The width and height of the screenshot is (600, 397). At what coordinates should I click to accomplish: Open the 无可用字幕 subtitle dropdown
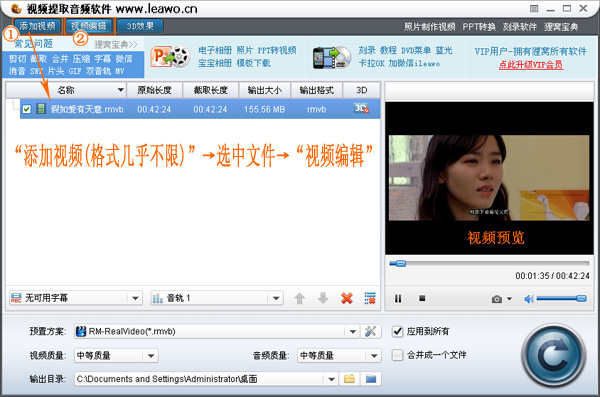point(76,298)
